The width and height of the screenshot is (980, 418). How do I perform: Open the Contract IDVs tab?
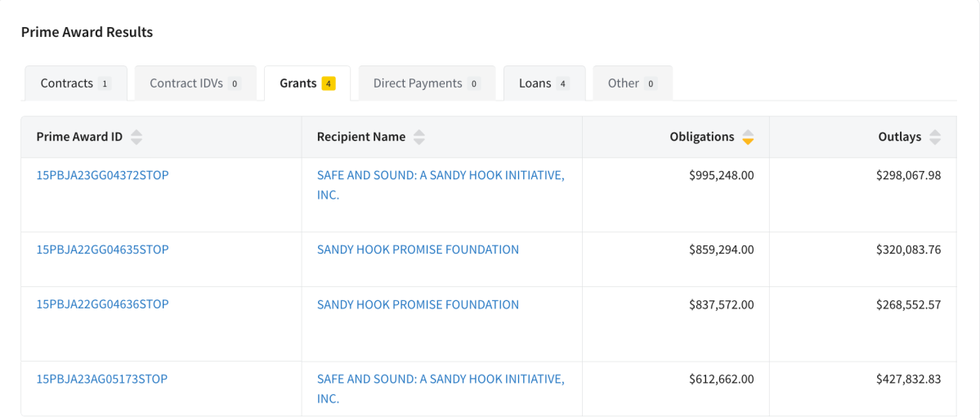[x=195, y=83]
